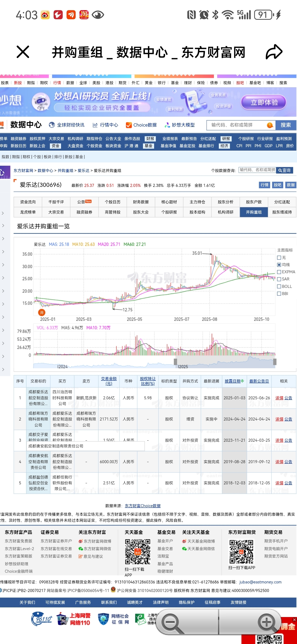Sort table by 最新公告日 column
Screen dimensions: 297x644
[x=259, y=381]
